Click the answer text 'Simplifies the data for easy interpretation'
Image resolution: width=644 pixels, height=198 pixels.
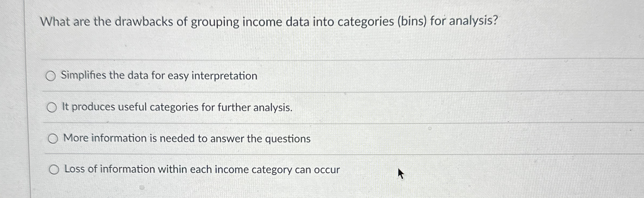(x=159, y=76)
